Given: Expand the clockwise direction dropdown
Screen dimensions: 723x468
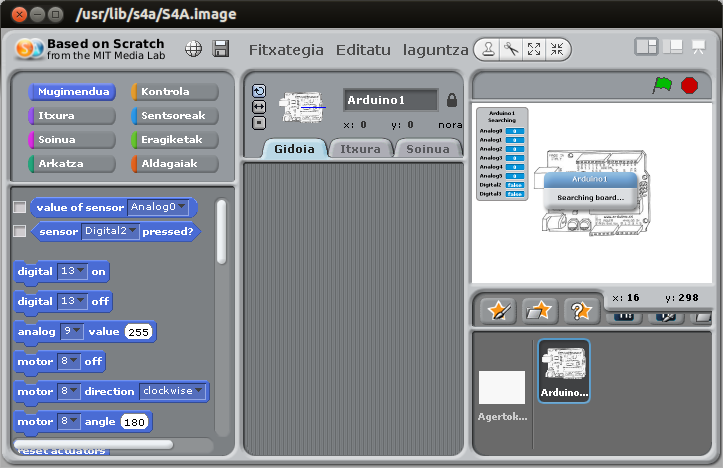Looking at the screenshot, I should pyautogui.click(x=173, y=391).
